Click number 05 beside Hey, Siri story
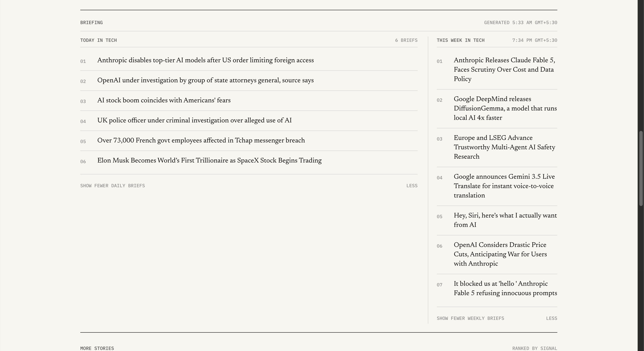644x351 pixels. click(x=440, y=217)
